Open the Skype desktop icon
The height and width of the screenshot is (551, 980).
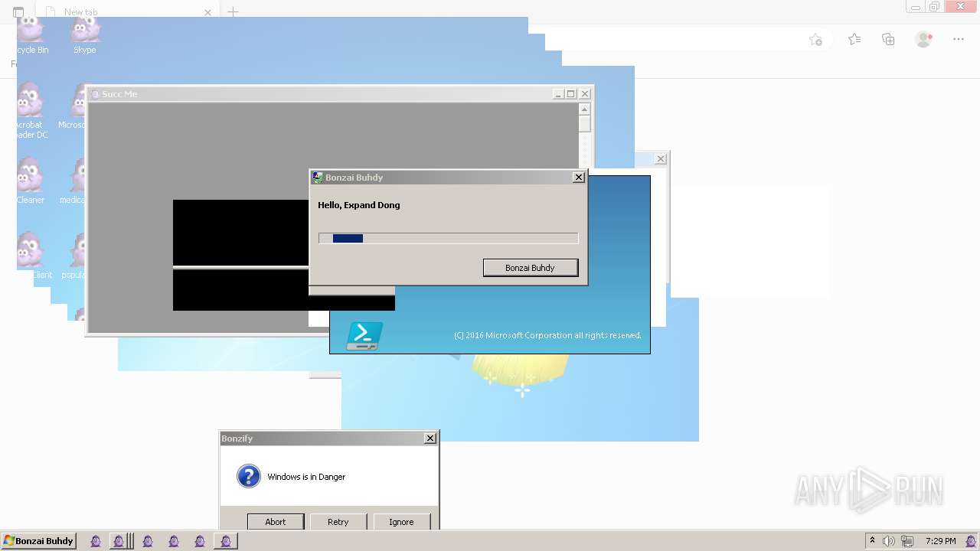85,34
